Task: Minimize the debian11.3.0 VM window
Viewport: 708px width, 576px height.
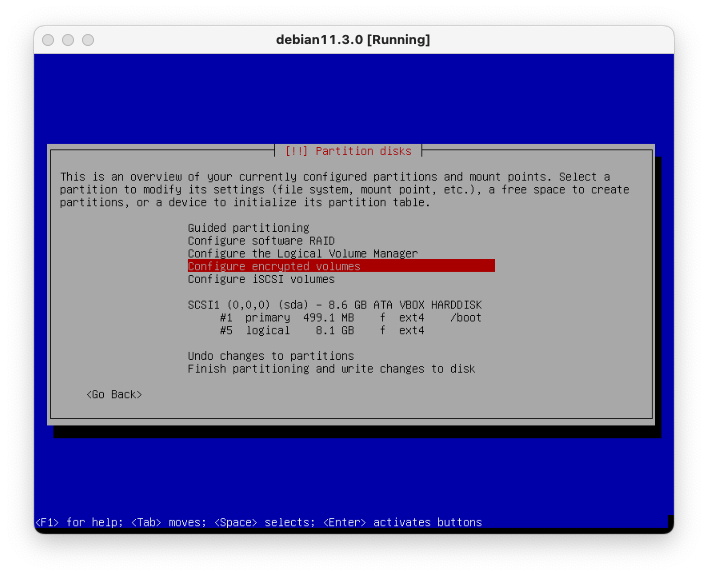Action: [68, 40]
